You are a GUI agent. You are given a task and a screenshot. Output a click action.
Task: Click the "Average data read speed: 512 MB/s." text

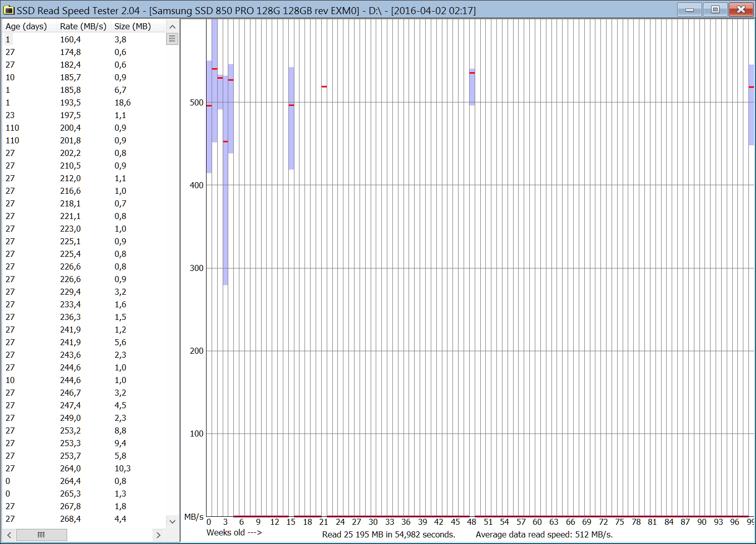(544, 534)
